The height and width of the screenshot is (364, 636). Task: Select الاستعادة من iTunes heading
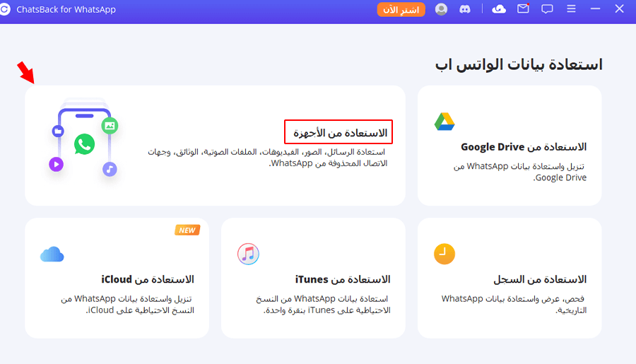click(x=343, y=279)
